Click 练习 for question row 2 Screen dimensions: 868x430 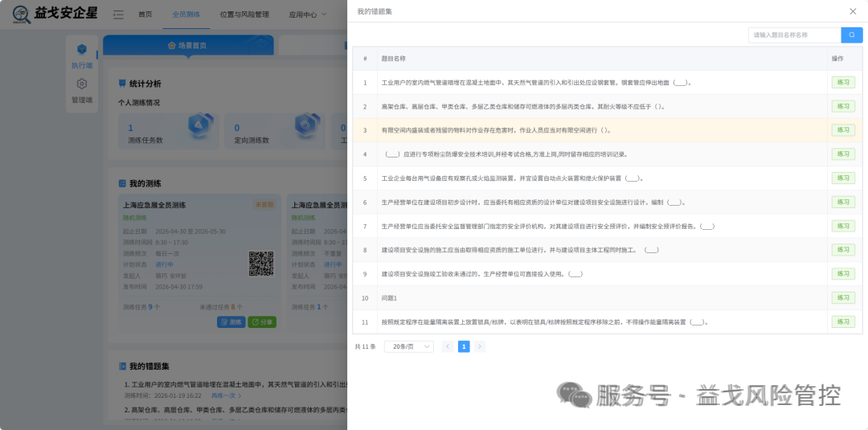(843, 106)
